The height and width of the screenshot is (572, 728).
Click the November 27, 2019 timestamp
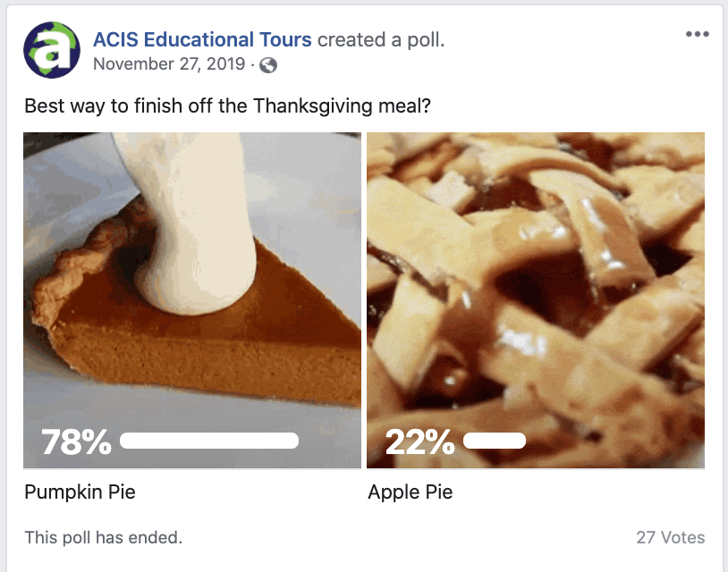(169, 64)
